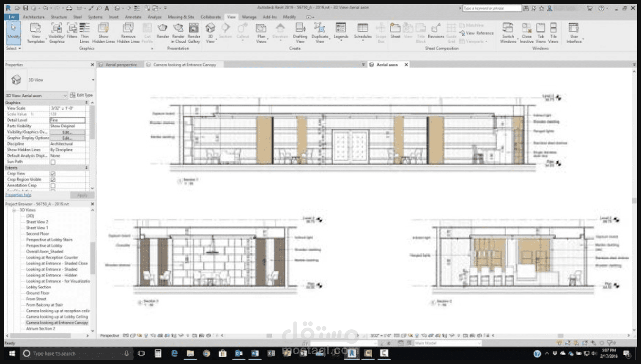Toggle the Crop View checkbox
Screen dimensions: 641x364
[x=53, y=174]
